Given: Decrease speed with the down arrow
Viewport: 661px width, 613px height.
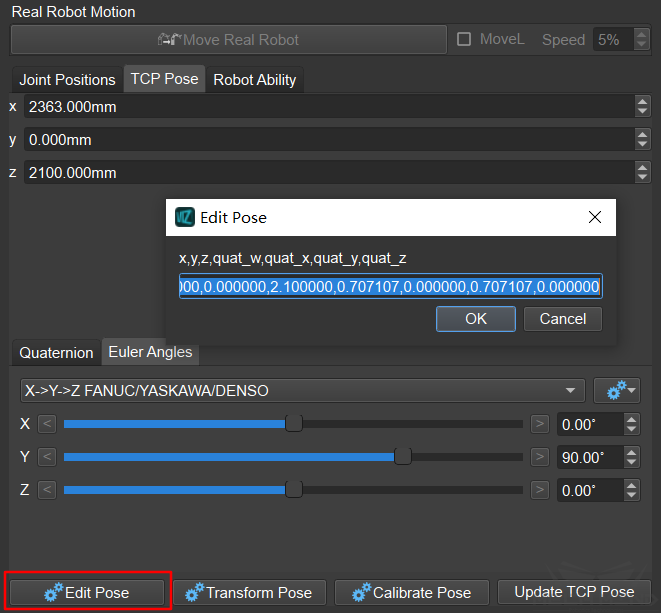Looking at the screenshot, I should tap(641, 45).
